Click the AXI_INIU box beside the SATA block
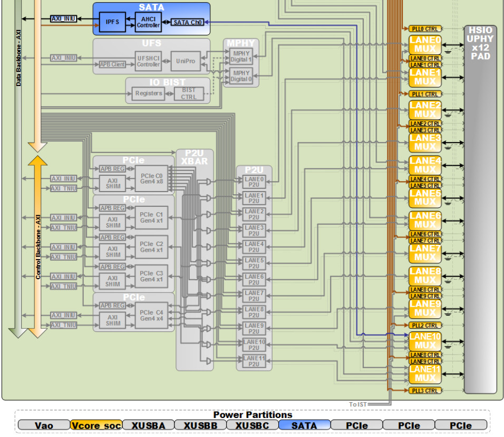The height and width of the screenshot is (437, 504). point(64,18)
